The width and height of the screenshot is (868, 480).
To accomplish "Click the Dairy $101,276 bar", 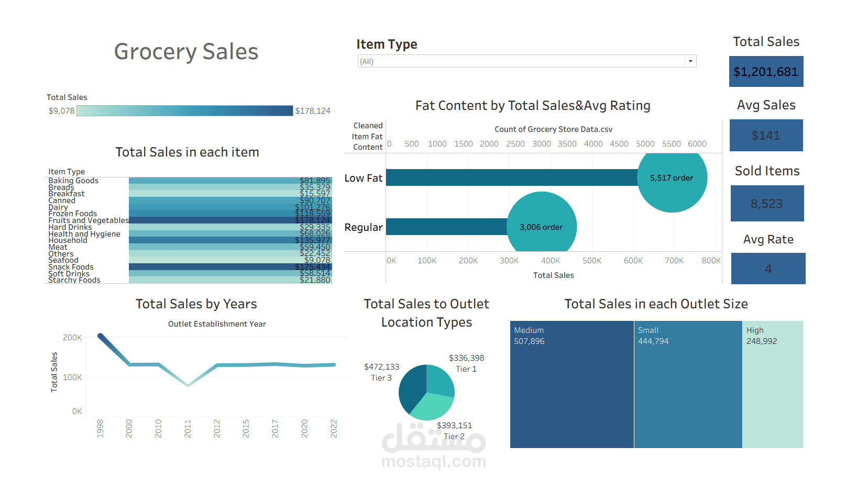I will pos(230,207).
